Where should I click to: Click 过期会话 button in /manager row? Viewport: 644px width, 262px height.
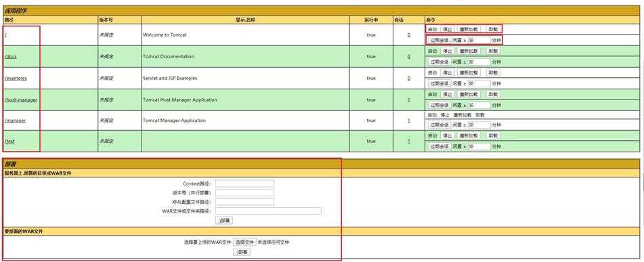439,125
